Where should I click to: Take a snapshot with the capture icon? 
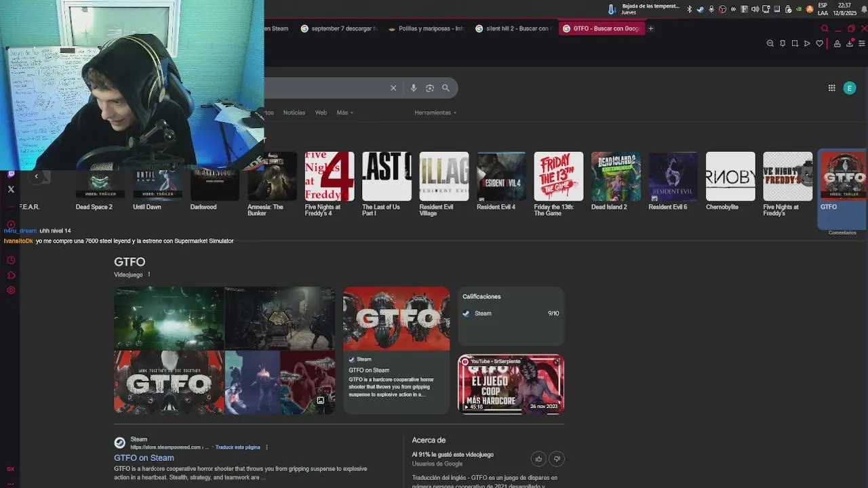[x=795, y=43]
